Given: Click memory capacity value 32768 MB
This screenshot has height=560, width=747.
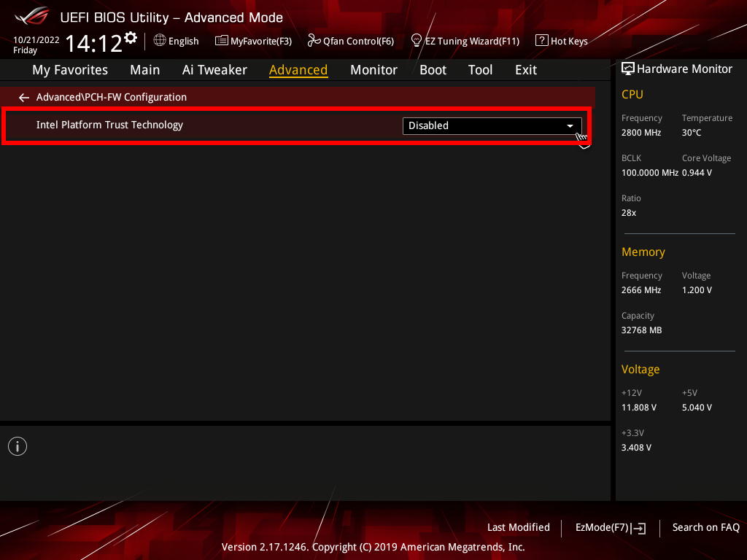Looking at the screenshot, I should (x=641, y=330).
